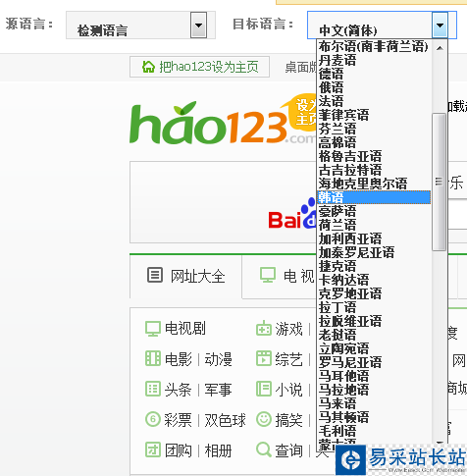467x476 pixels.
Task: Open the 动漫 link
Action: 219,359
